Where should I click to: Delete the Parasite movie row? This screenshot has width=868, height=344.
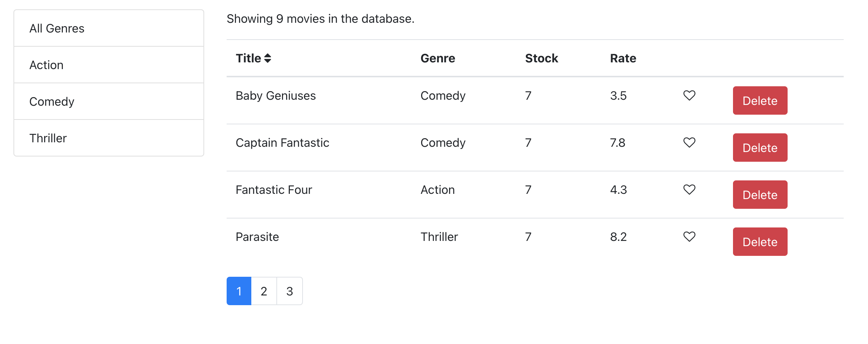760,242
